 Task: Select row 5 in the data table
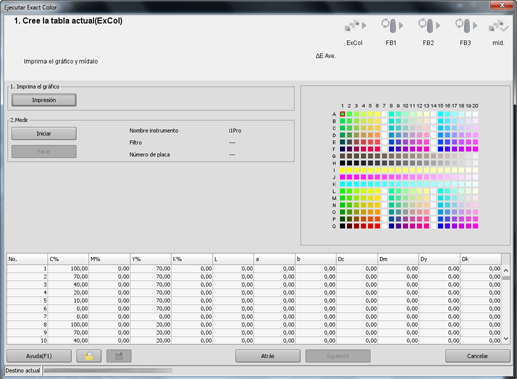(x=254, y=300)
